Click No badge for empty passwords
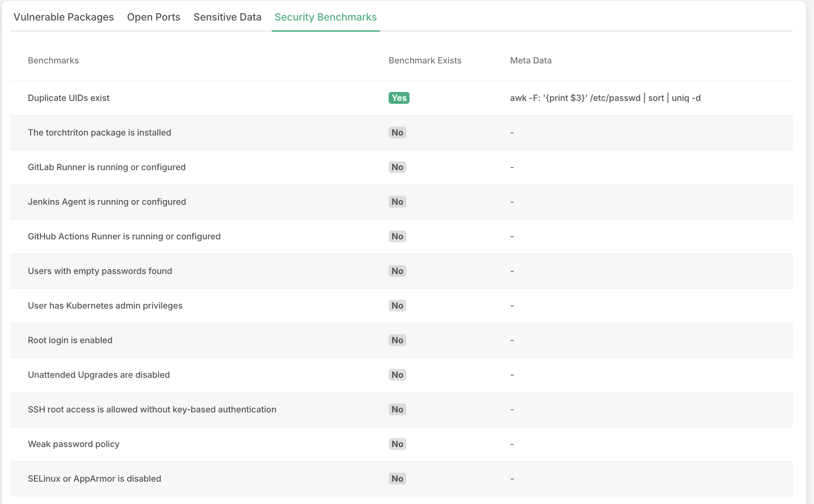The height and width of the screenshot is (504, 814). coord(397,271)
